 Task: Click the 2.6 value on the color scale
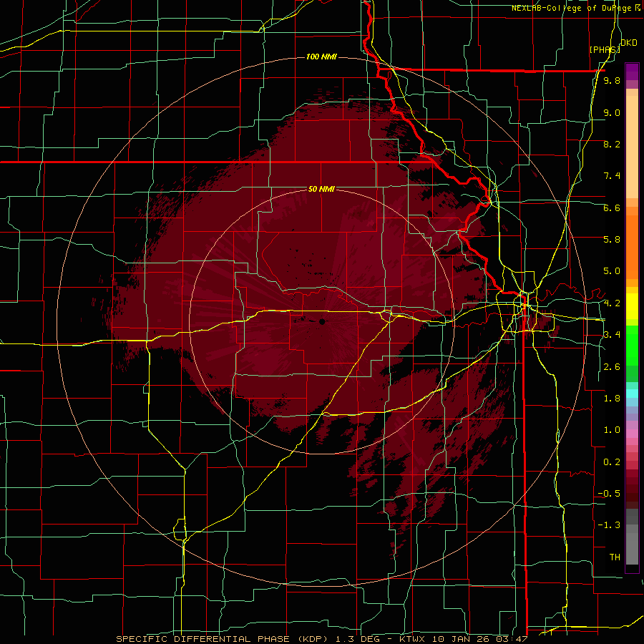[612, 367]
